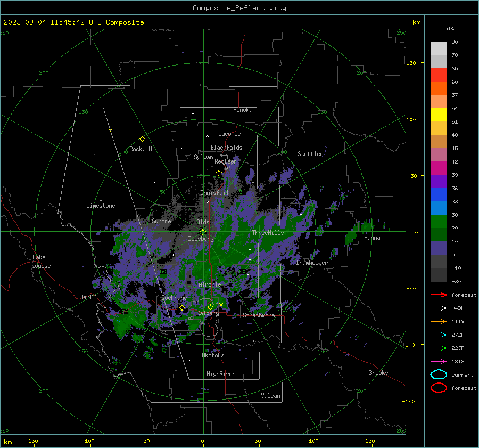This screenshot has width=479, height=448.
Task: Click the Strathmore map label
Action: click(259, 315)
